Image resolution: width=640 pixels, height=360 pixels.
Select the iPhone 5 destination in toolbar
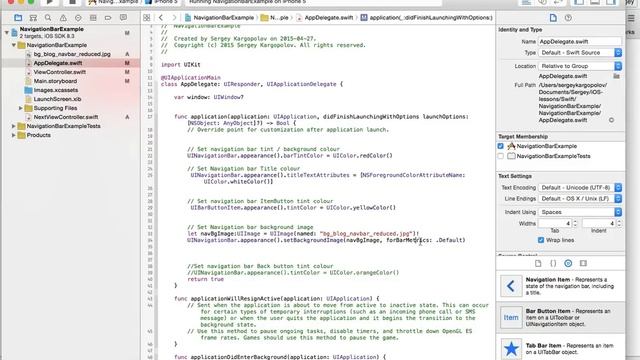pyautogui.click(x=162, y=2)
